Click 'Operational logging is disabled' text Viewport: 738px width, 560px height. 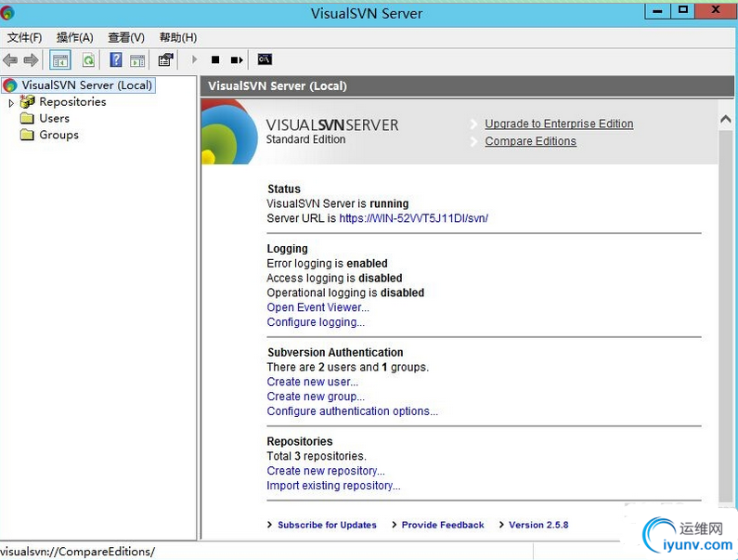[345, 293]
